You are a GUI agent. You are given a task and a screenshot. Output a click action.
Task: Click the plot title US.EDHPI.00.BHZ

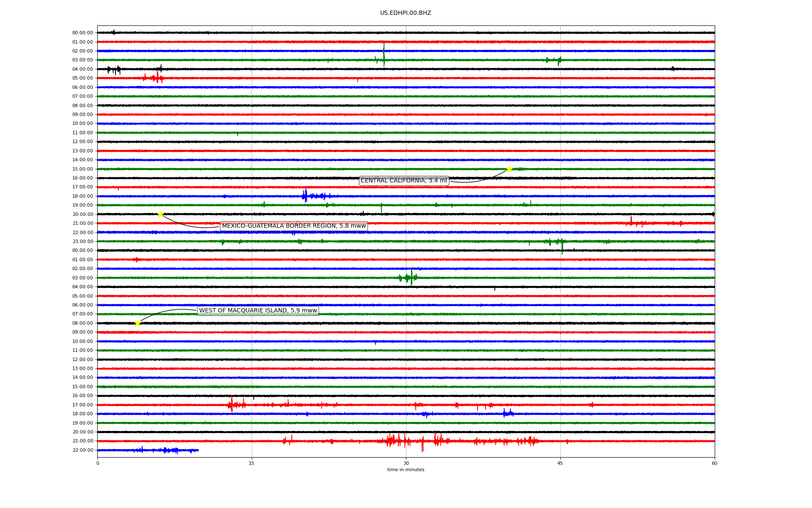click(x=405, y=13)
